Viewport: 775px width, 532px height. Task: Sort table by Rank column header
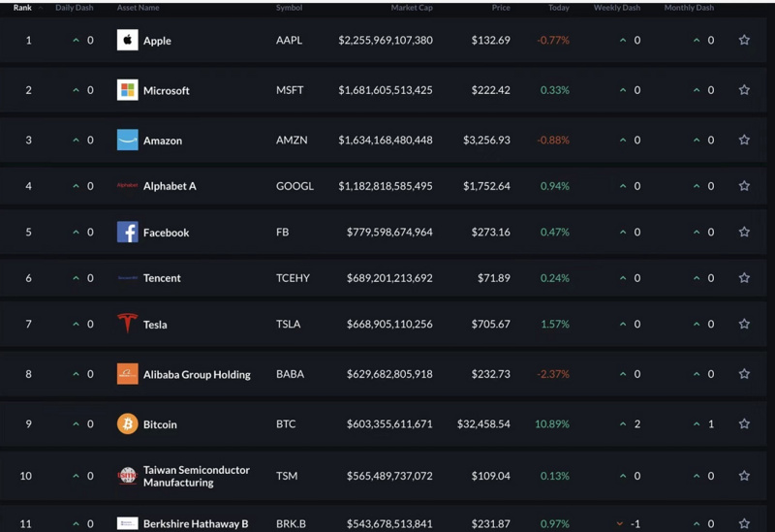click(x=22, y=8)
